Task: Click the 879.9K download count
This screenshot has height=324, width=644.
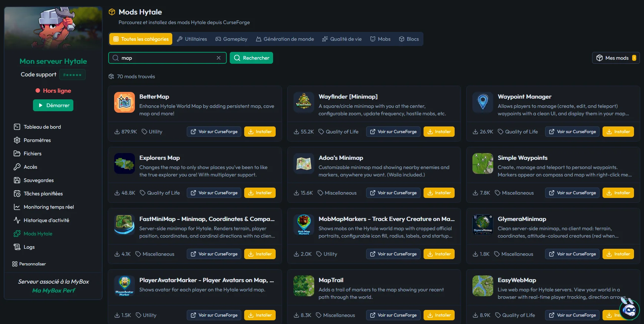Action: 126,132
